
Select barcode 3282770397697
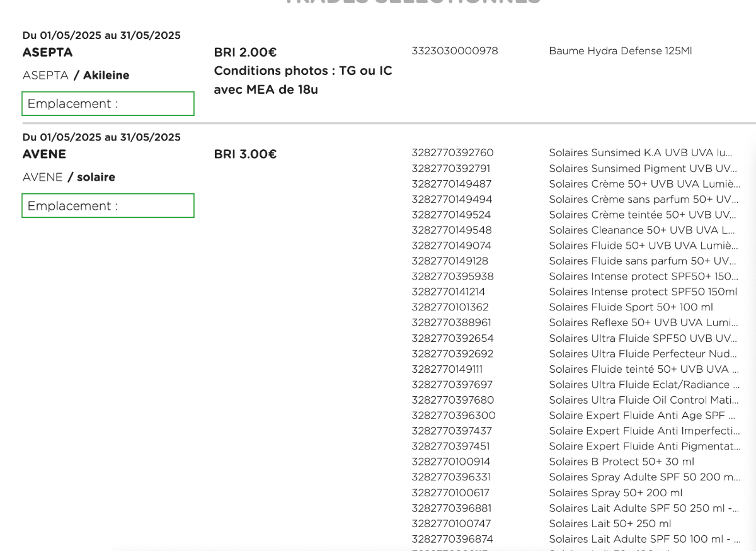tap(452, 385)
